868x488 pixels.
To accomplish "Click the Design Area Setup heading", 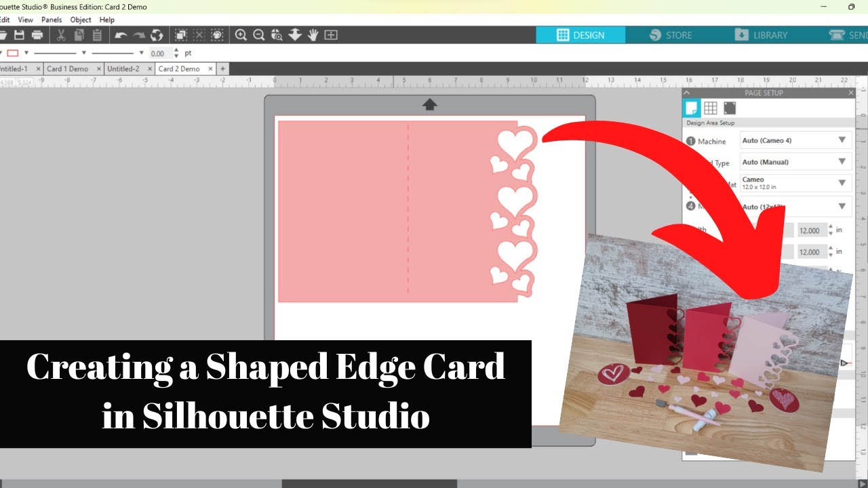I will click(x=710, y=123).
